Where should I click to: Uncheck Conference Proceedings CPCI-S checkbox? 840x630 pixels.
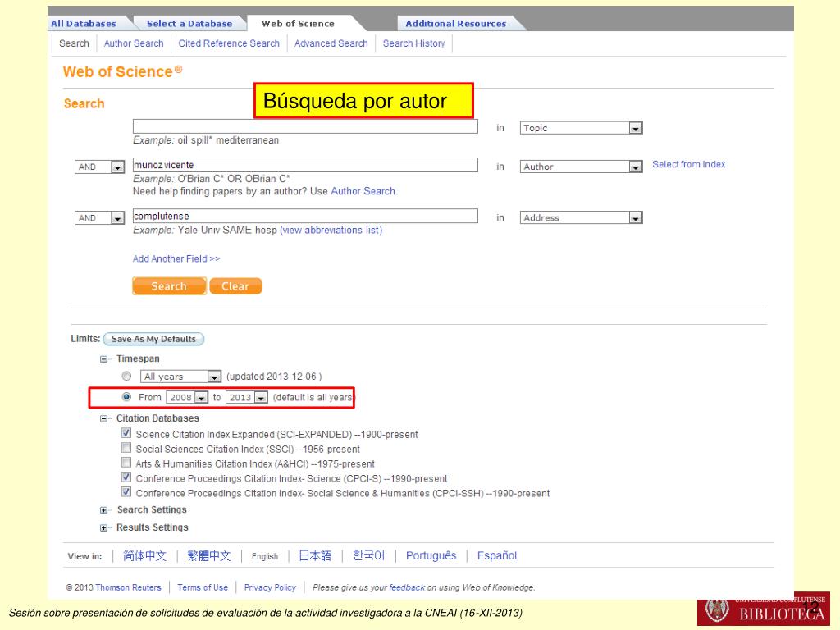tap(126, 477)
